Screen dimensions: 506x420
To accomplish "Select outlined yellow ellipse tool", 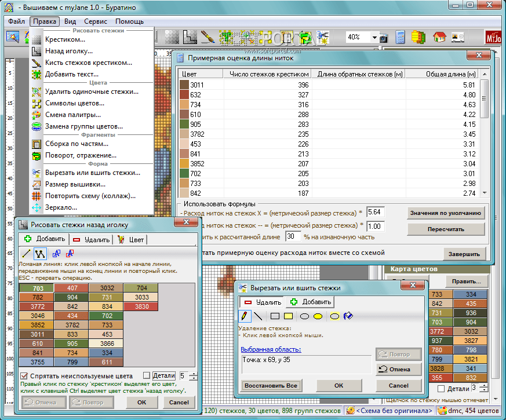I will click(334, 316).
